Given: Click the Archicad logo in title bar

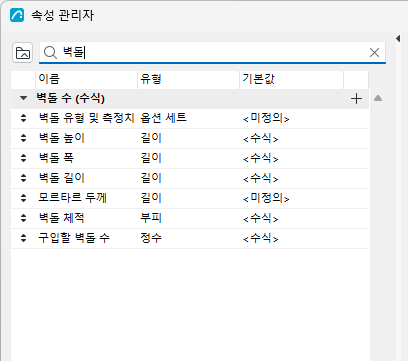Looking at the screenshot, I should (17, 15).
